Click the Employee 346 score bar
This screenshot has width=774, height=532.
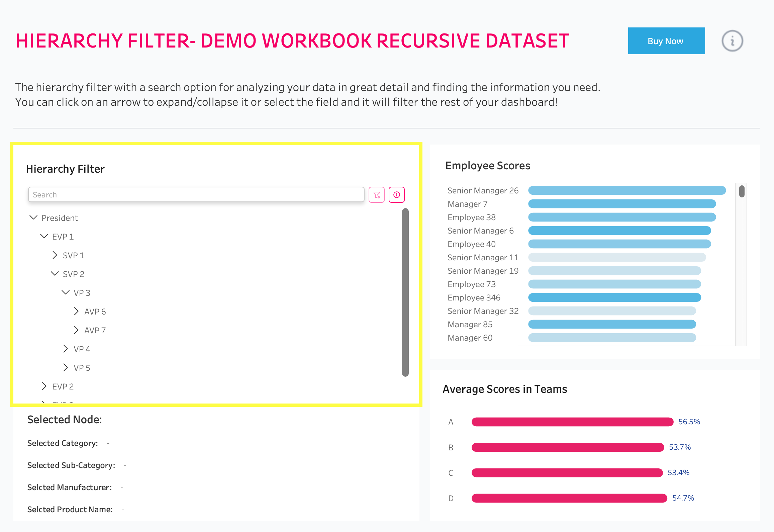614,297
